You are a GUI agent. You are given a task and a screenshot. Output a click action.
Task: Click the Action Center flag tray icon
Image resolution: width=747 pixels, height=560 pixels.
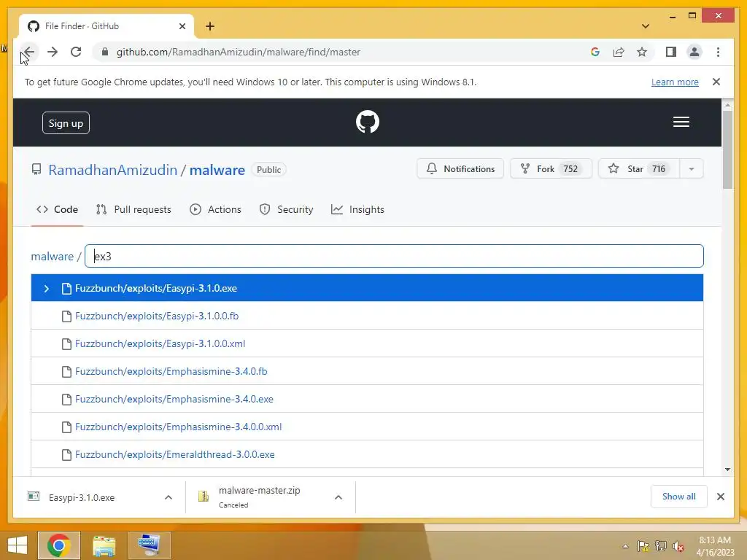(643, 546)
